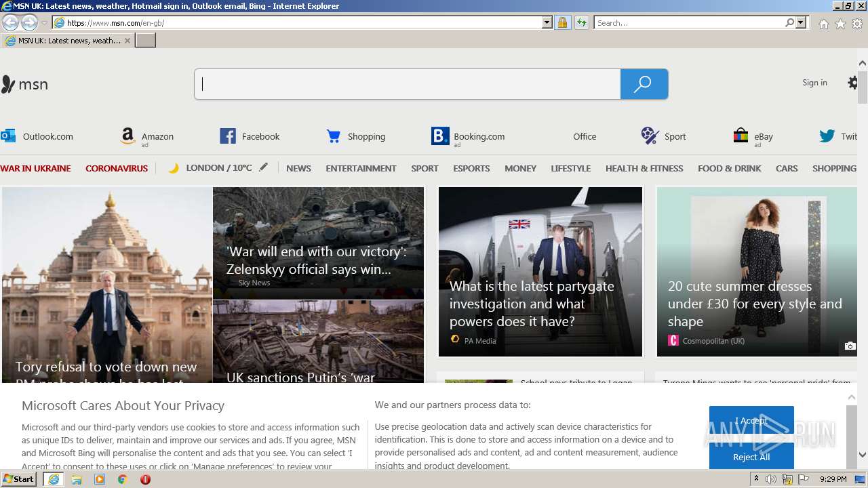The height and width of the screenshot is (488, 868).
Task: Click the Internet Explorer back arrow
Action: [x=10, y=22]
